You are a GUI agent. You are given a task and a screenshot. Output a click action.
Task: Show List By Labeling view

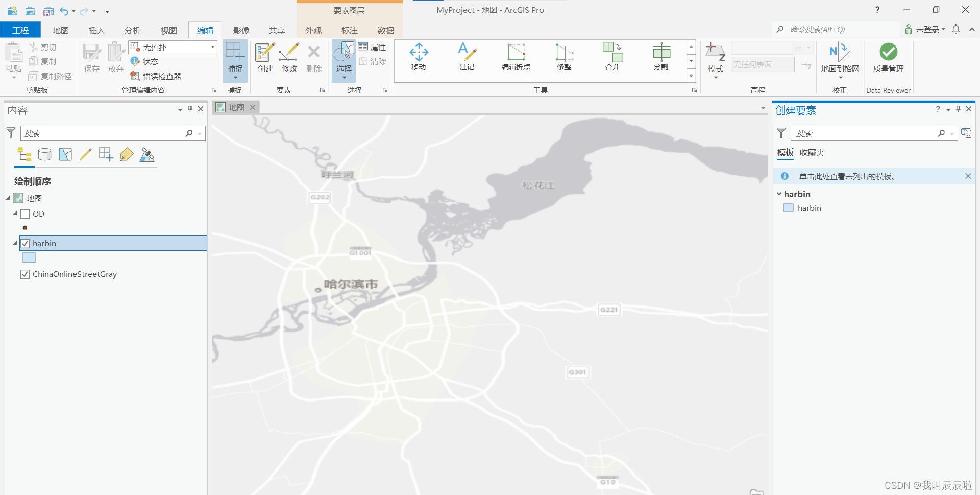tap(127, 155)
